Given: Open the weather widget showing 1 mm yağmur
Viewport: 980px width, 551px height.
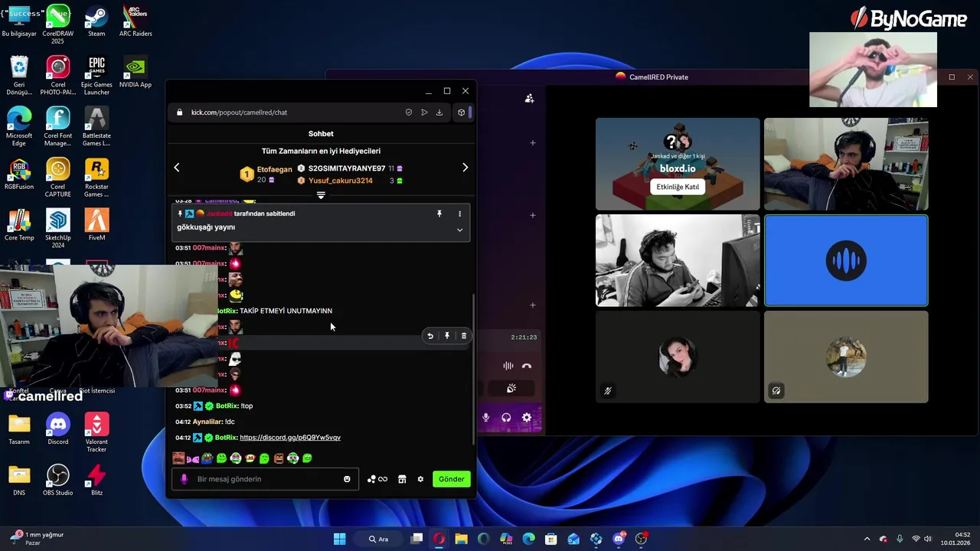Looking at the screenshot, I should 37,539.
